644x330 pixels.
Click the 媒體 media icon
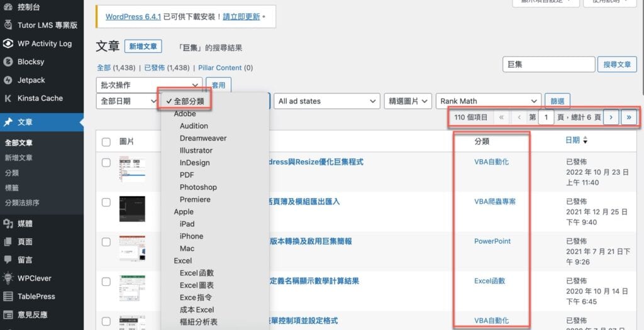pyautogui.click(x=8, y=223)
